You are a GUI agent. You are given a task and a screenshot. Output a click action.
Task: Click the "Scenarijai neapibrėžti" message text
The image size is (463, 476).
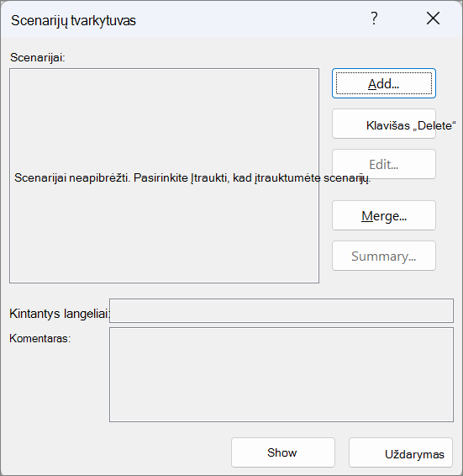pyautogui.click(x=192, y=178)
